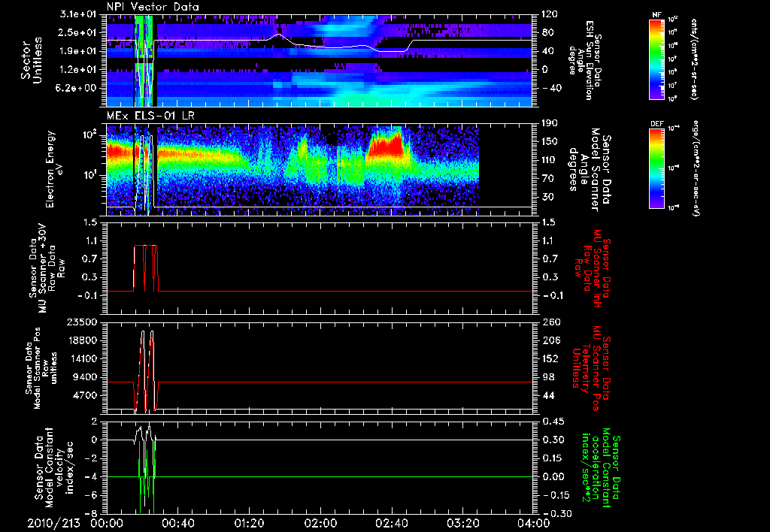Click the DEF label above the color bar
This screenshot has height=532, width=770.
click(x=657, y=124)
